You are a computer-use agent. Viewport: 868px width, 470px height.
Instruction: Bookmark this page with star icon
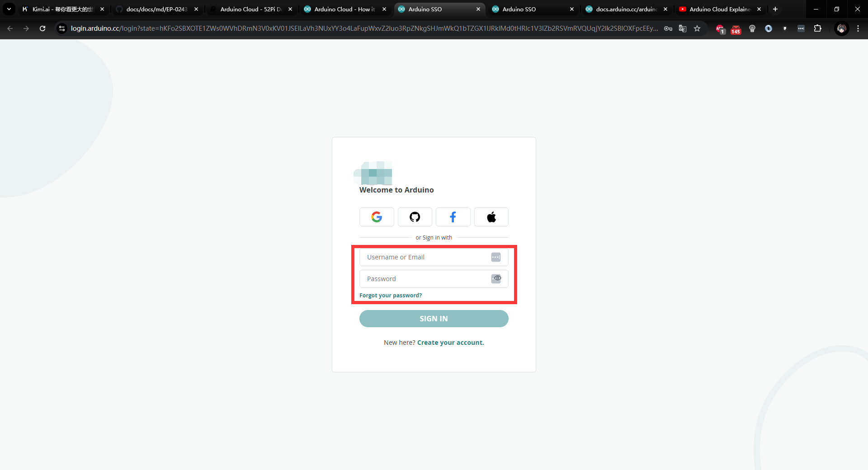(x=697, y=28)
